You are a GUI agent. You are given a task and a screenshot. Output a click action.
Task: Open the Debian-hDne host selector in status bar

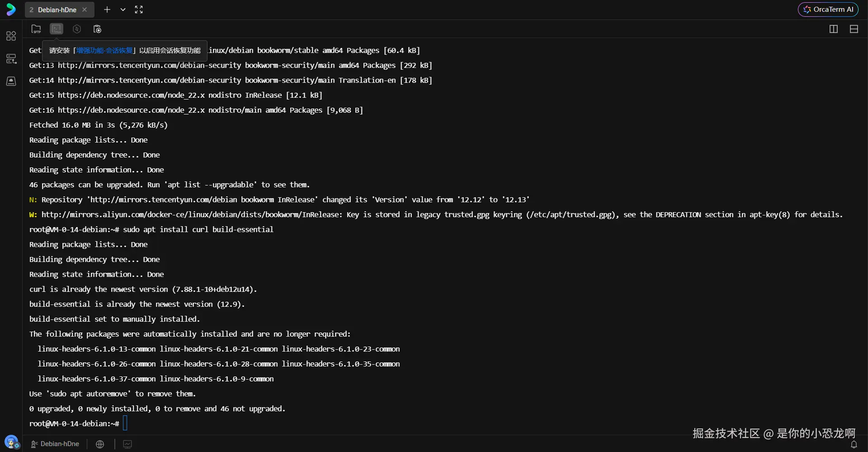click(x=55, y=444)
